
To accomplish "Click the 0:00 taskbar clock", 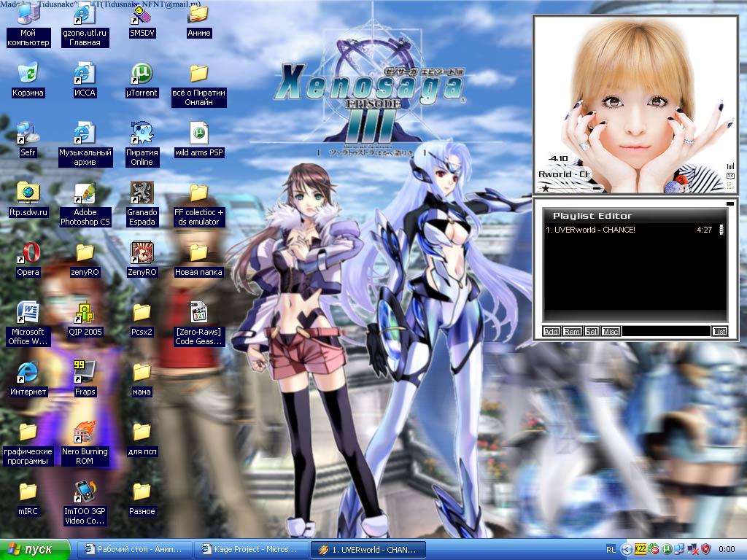I will click(727, 550).
